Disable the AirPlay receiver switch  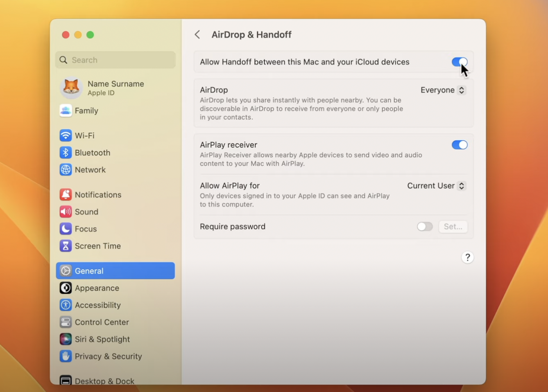[460, 145]
